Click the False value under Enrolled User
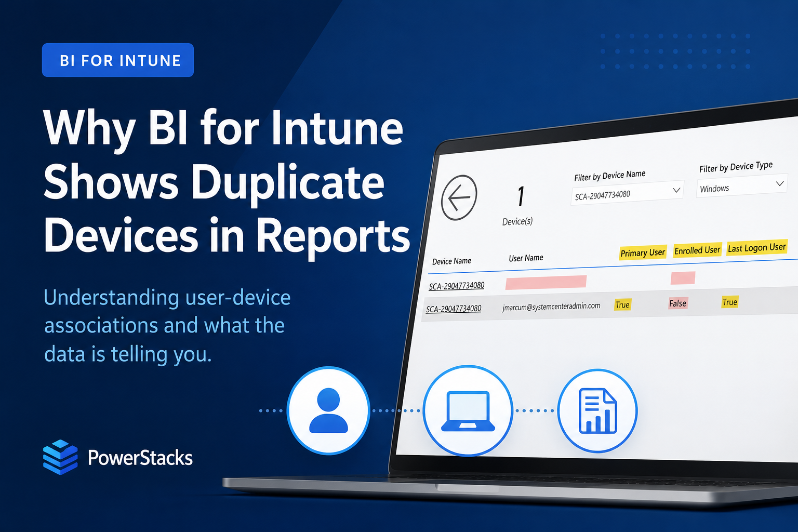 point(678,303)
